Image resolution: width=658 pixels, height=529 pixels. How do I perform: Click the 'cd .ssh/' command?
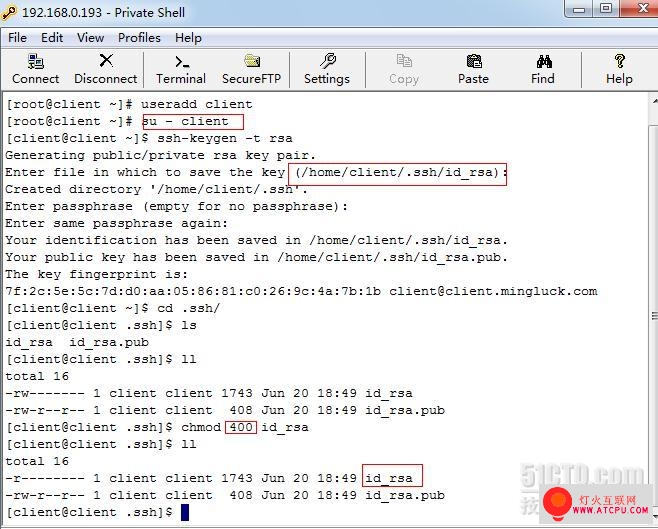[188, 308]
